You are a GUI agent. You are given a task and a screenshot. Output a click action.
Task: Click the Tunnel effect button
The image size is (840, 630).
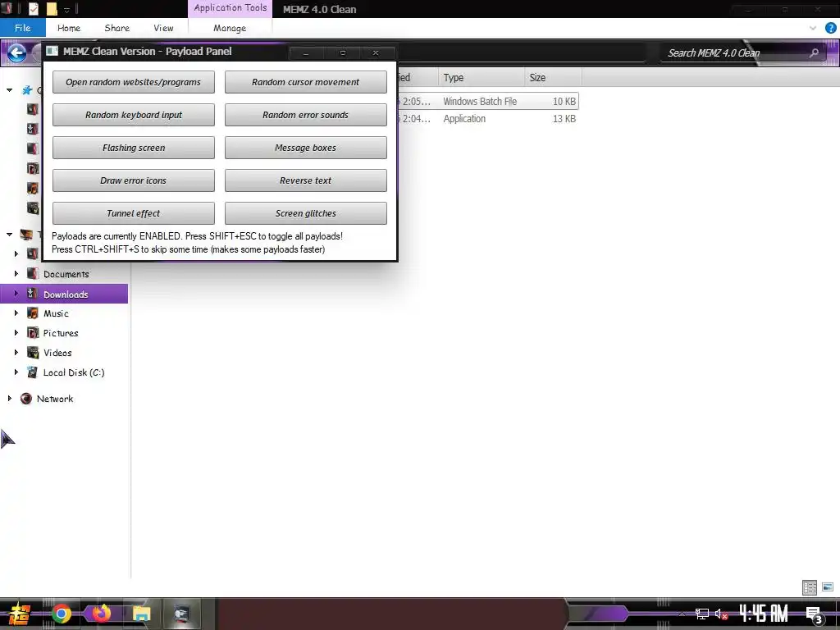(134, 213)
